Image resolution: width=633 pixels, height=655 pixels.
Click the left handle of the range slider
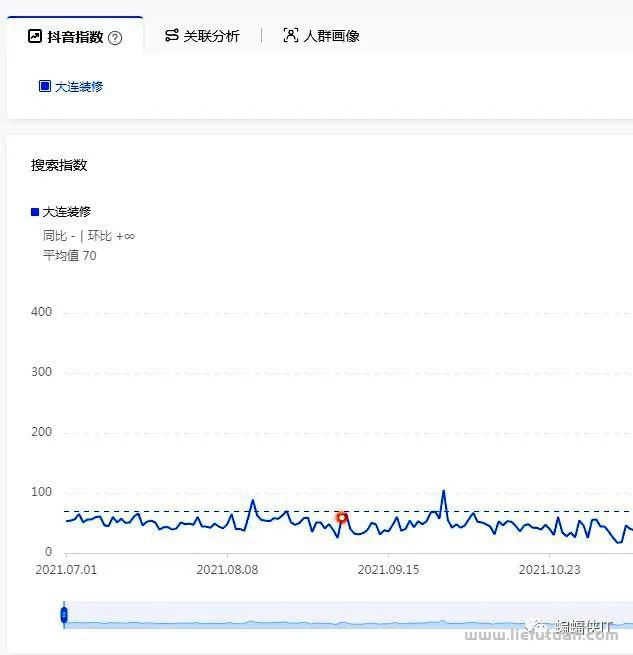[x=64, y=615]
